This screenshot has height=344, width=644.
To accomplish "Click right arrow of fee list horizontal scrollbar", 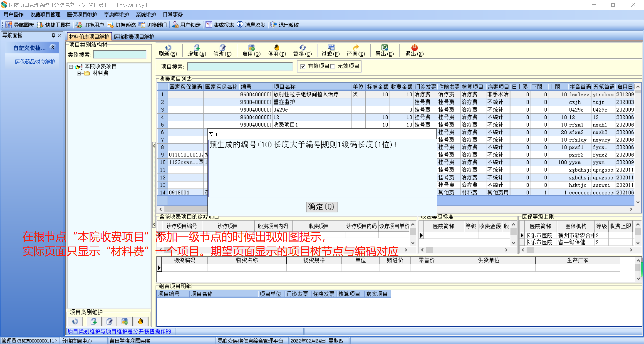I will (x=631, y=209).
